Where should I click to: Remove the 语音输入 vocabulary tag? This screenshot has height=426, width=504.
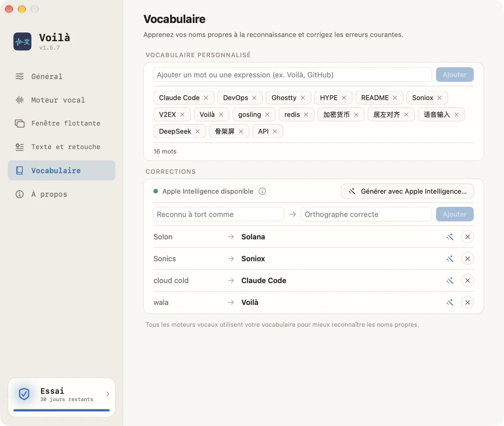456,115
